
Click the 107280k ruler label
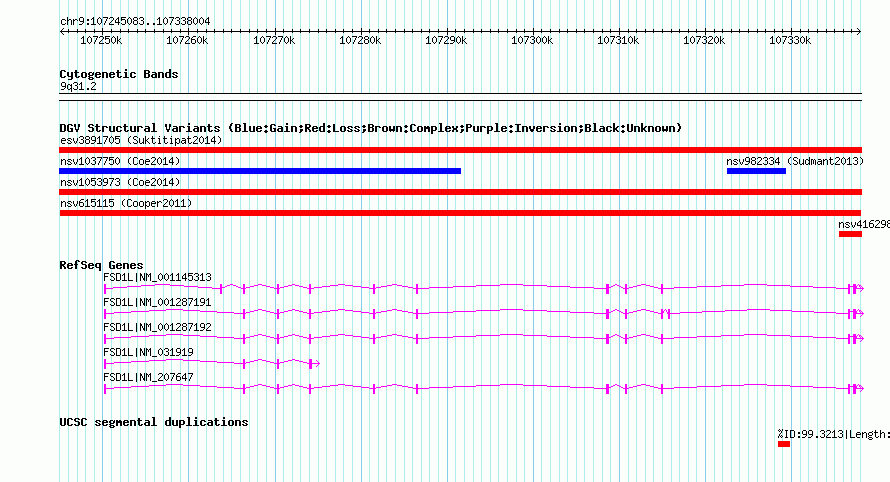(x=360, y=40)
